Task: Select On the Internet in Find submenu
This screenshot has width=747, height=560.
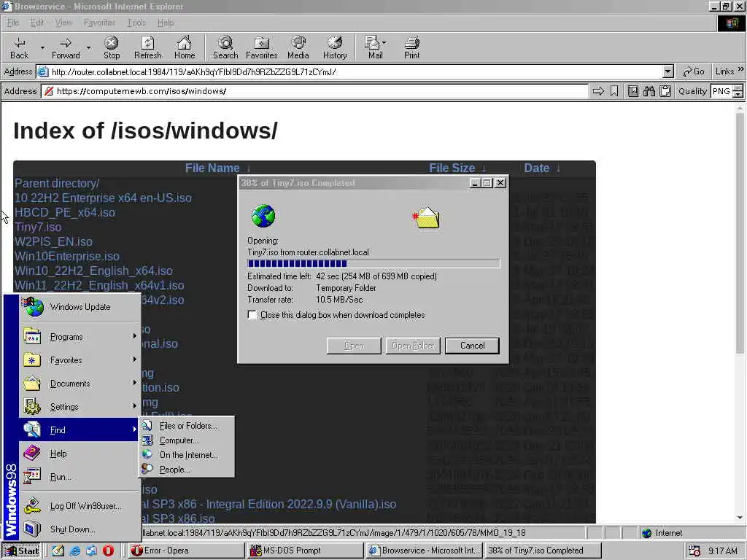Action: (186, 455)
